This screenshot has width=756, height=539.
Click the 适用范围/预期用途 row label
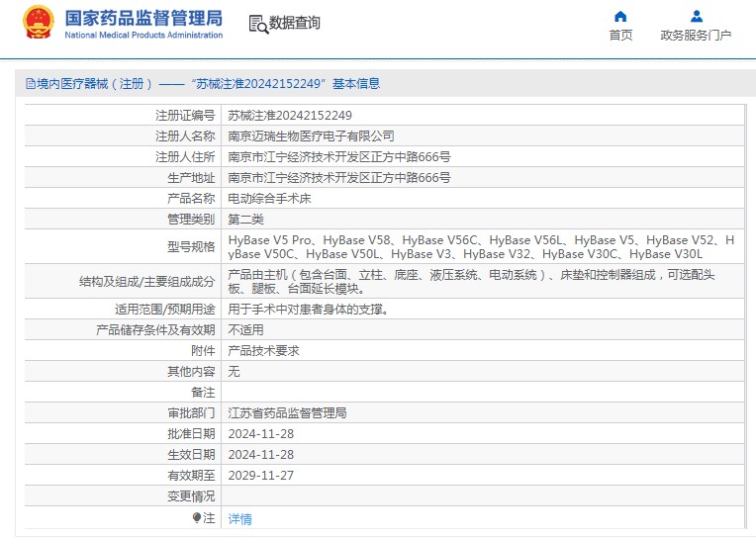pos(165,310)
